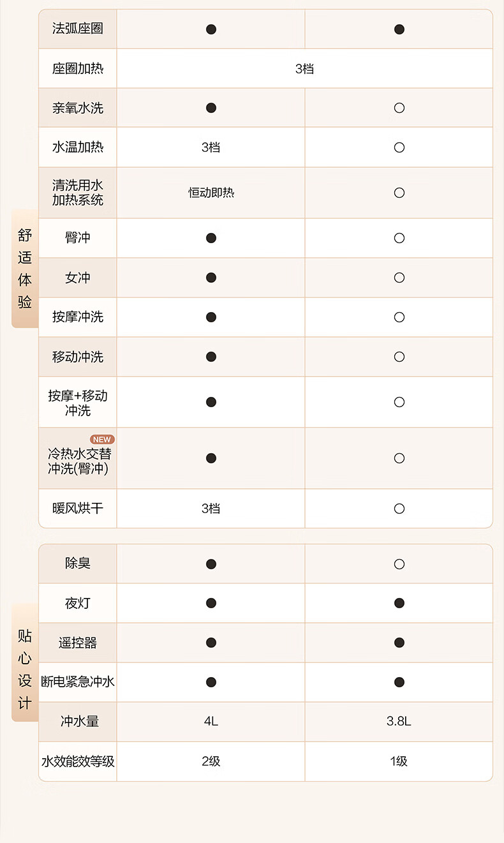Click the filled dot in 按摩冲洗 row

pos(211,317)
